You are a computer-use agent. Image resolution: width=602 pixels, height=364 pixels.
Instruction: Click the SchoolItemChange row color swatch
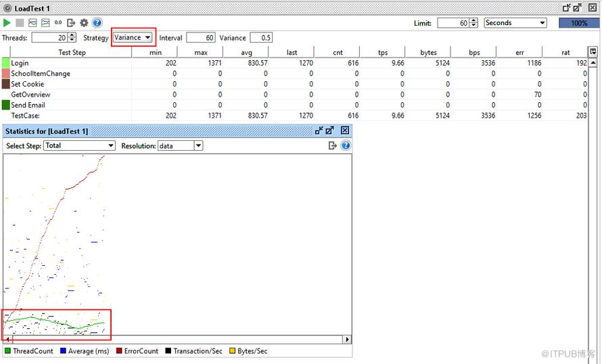(x=6, y=73)
